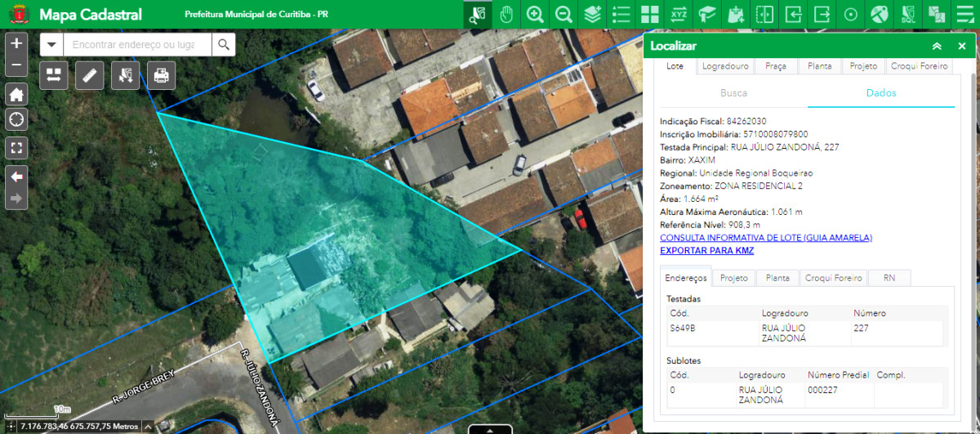
Task: Open the Endereços lower tab
Action: click(686, 278)
